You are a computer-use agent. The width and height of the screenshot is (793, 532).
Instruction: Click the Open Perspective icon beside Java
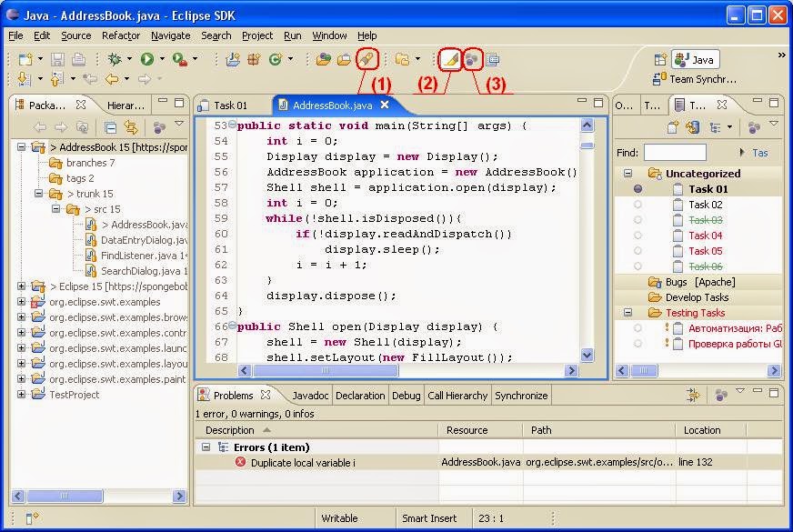660,60
